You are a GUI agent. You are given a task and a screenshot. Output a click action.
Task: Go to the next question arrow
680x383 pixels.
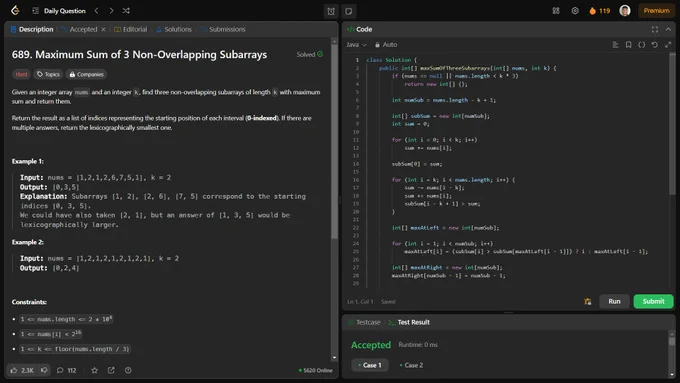pyautogui.click(x=111, y=10)
